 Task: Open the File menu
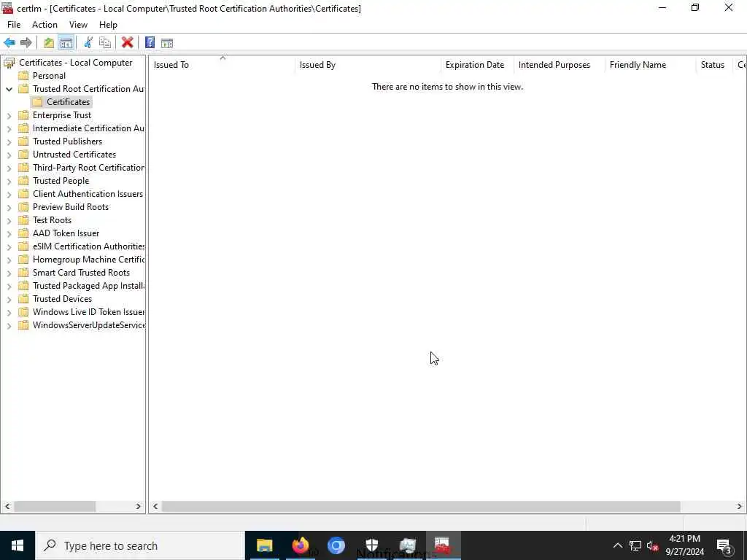coord(14,25)
